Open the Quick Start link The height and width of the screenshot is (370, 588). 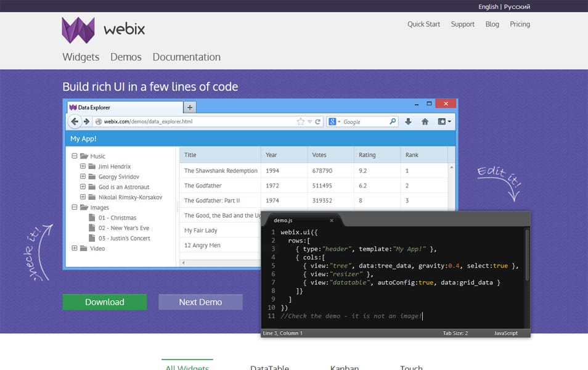coord(424,24)
